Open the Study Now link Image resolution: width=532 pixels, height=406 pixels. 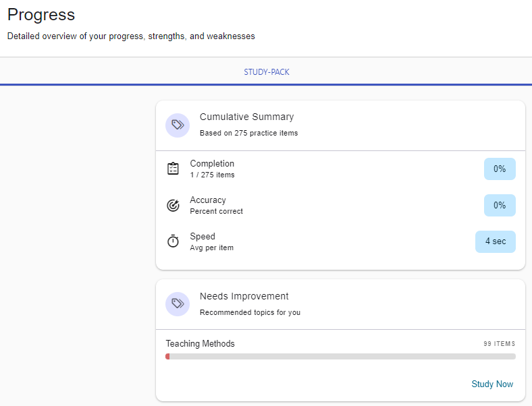tap(492, 384)
